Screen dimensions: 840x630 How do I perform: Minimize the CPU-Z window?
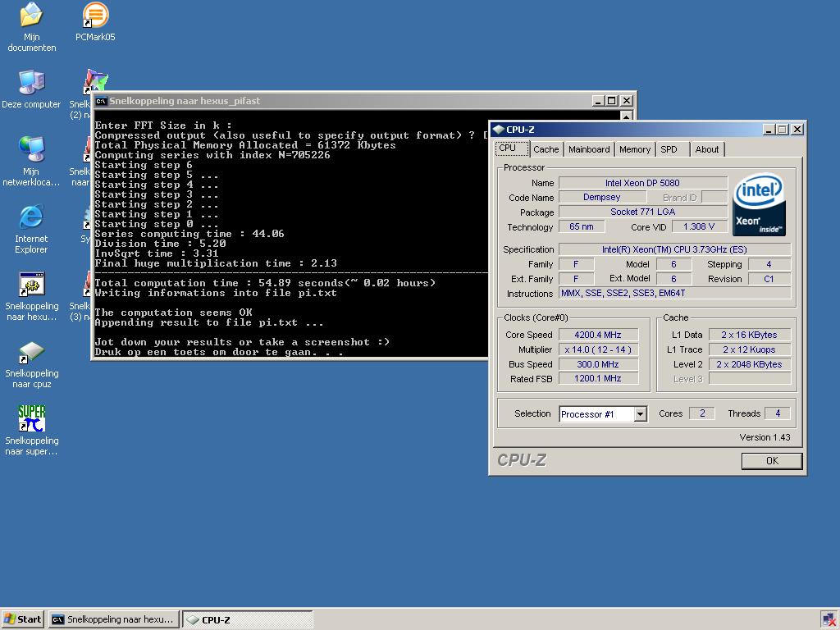(769, 129)
